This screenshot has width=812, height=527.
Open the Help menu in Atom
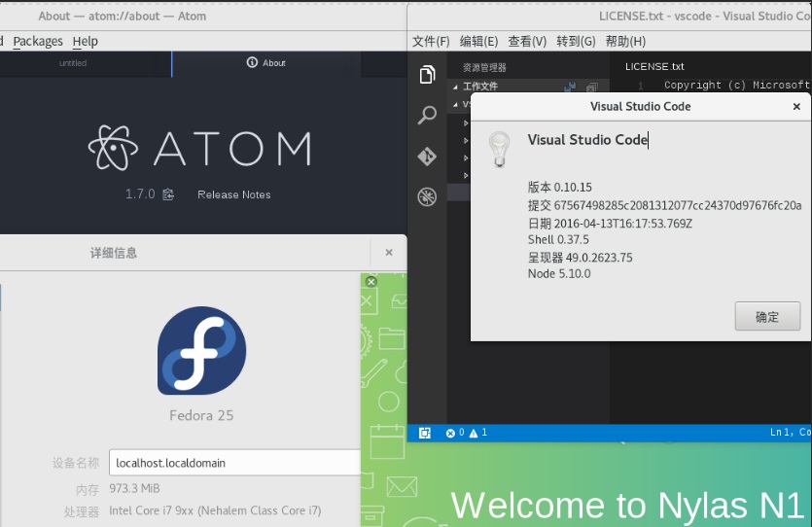coord(85,41)
